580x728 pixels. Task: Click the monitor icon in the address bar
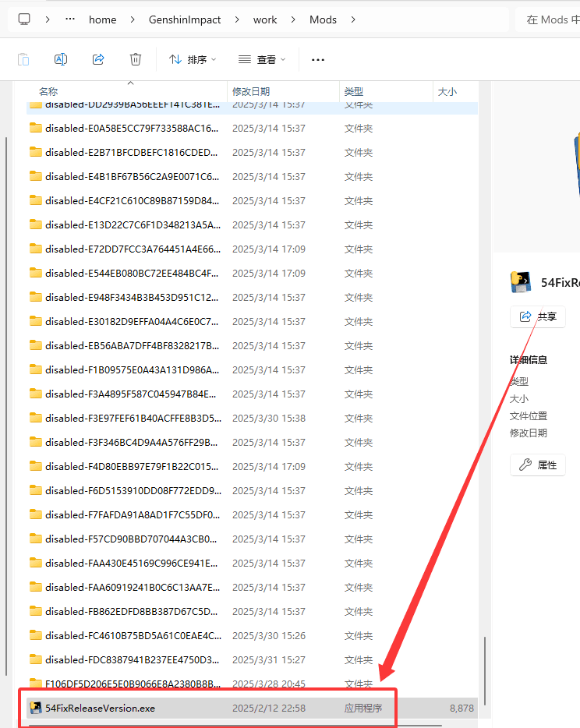click(24, 19)
